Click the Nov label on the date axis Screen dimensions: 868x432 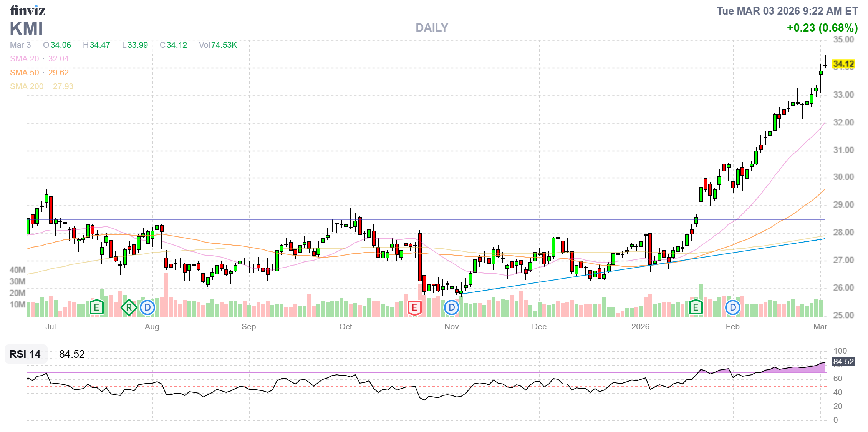[451, 327]
